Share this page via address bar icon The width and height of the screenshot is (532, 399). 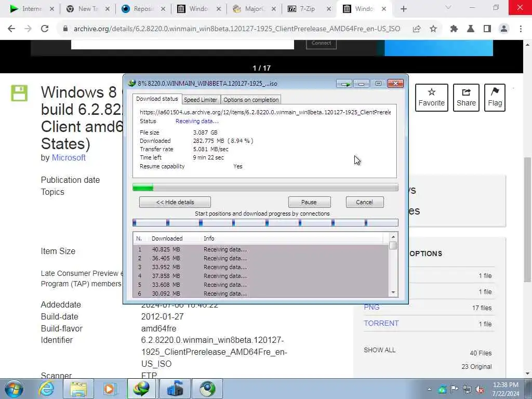(x=417, y=29)
